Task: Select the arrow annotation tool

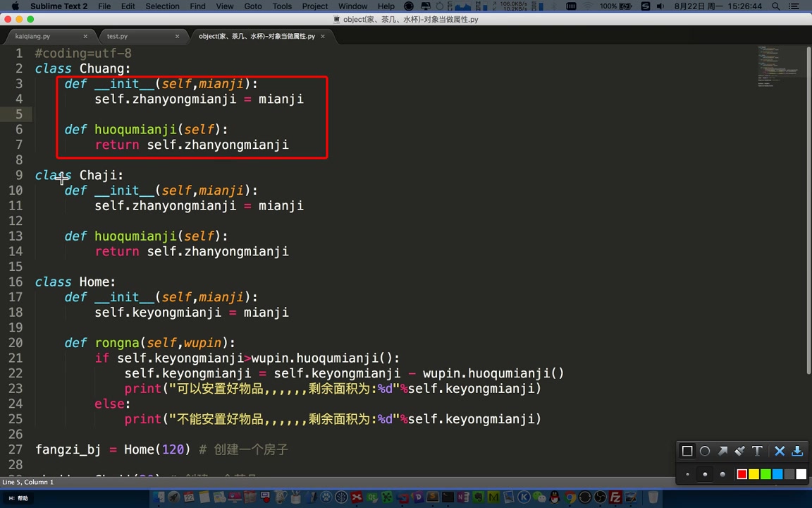Action: 722,451
